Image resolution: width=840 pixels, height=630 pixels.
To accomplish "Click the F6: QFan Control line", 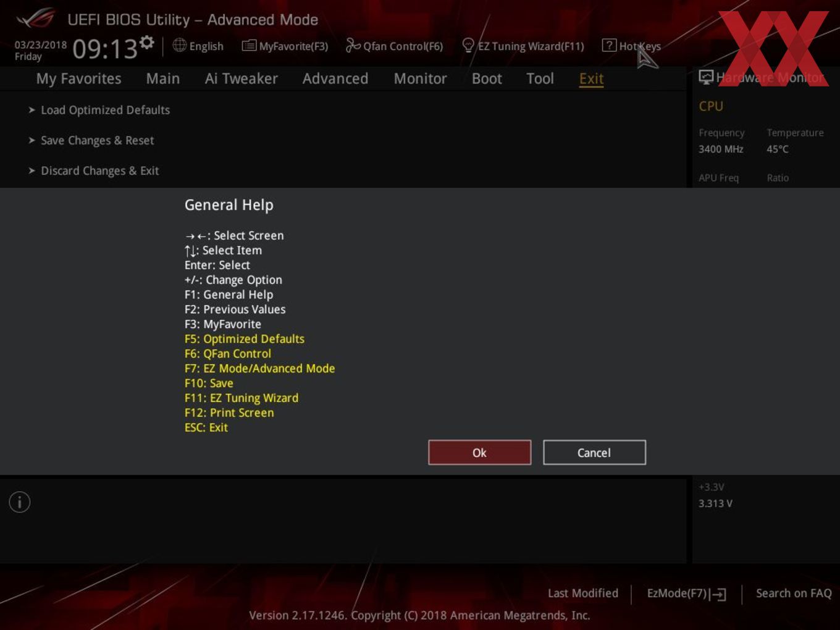I will click(x=228, y=354).
